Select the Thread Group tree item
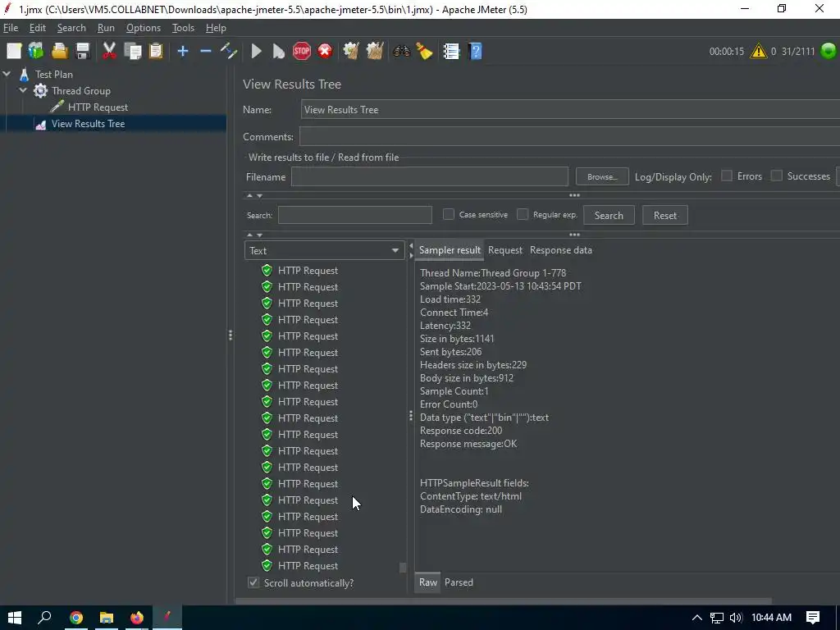Image resolution: width=840 pixels, height=630 pixels. (x=81, y=90)
